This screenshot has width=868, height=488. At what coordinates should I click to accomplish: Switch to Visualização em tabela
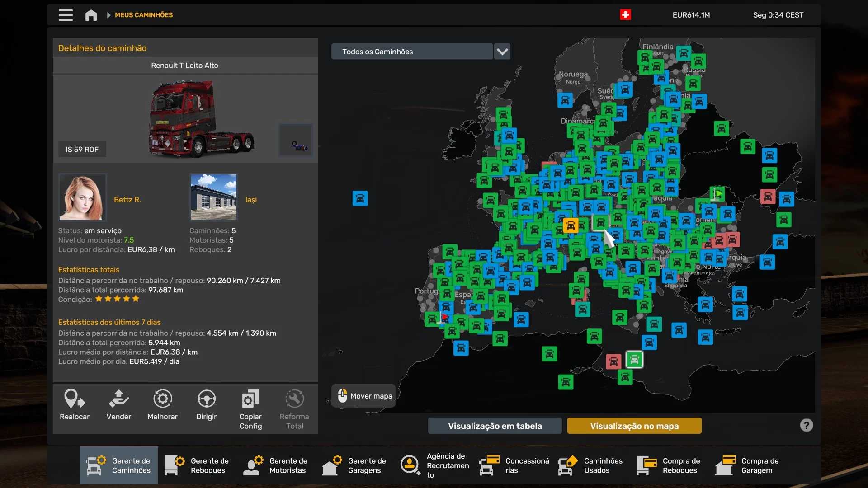[495, 426]
